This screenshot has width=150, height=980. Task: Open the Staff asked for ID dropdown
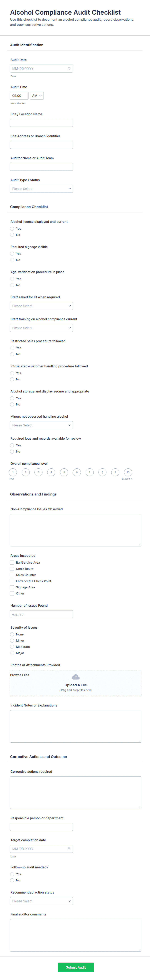[41, 306]
